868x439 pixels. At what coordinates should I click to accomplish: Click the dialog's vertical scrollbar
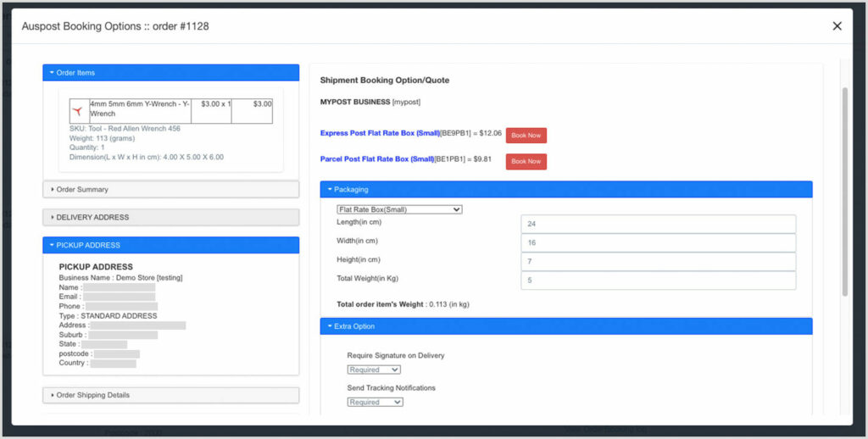pyautogui.click(x=845, y=191)
